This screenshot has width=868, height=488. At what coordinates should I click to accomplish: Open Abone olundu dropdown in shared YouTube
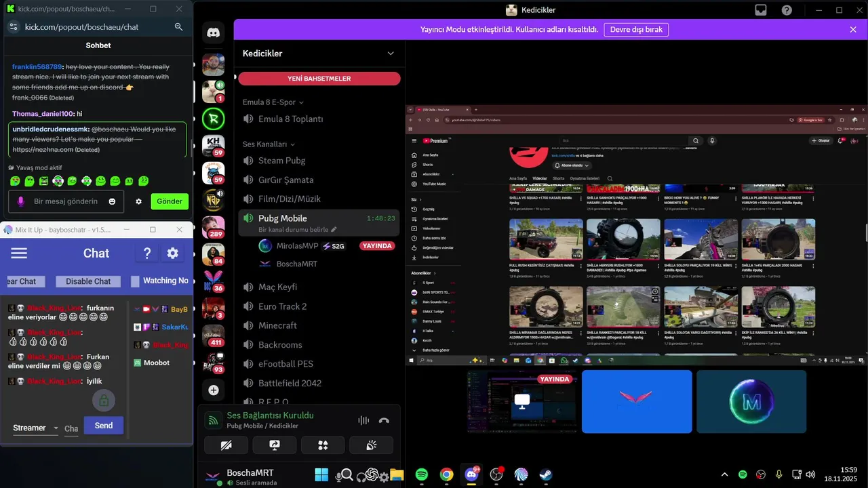tap(572, 165)
